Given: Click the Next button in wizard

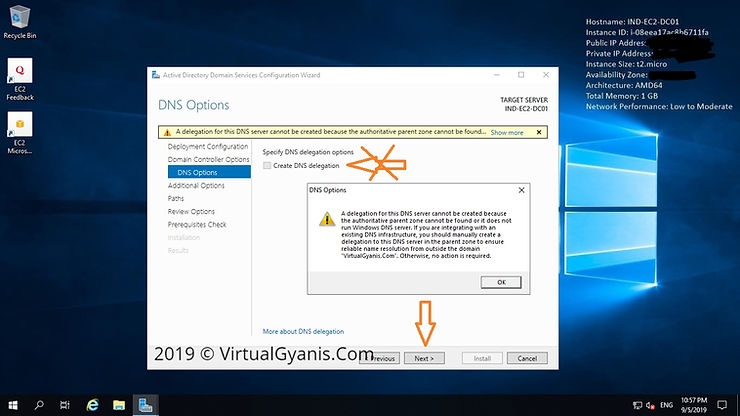Looking at the screenshot, I should (x=423, y=357).
